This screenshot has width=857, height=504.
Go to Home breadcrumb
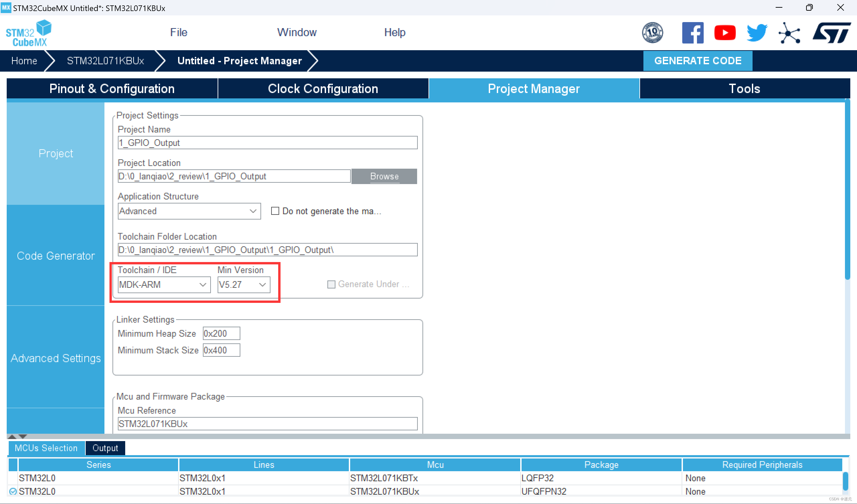click(24, 61)
